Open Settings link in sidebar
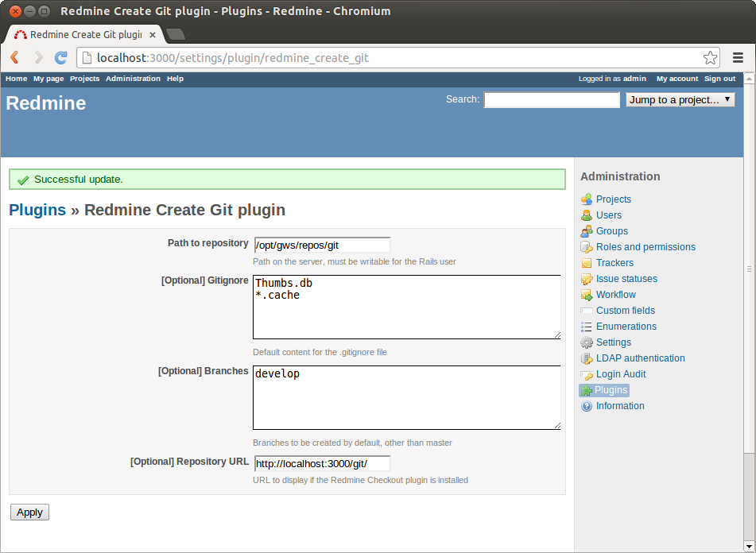The image size is (756, 553). [613, 342]
